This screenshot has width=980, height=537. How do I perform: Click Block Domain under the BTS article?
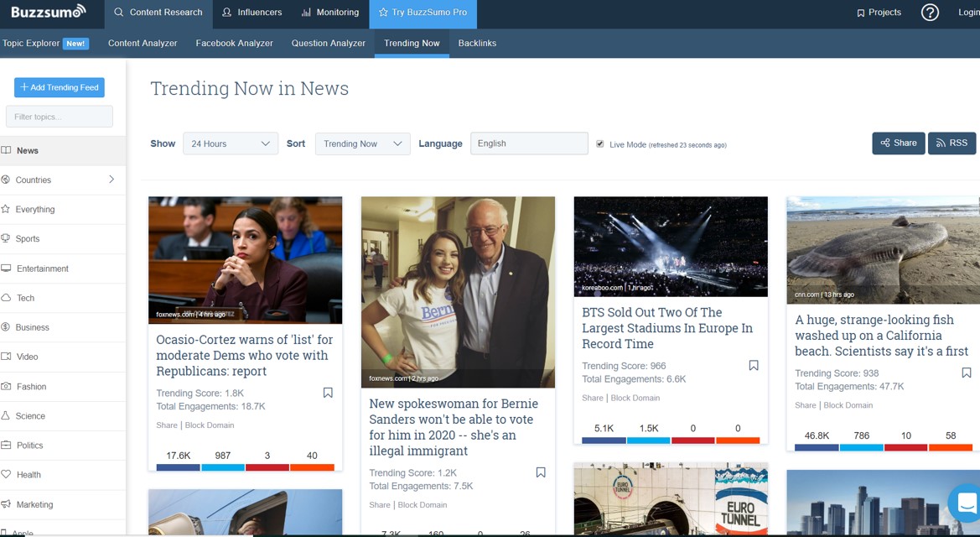635,398
